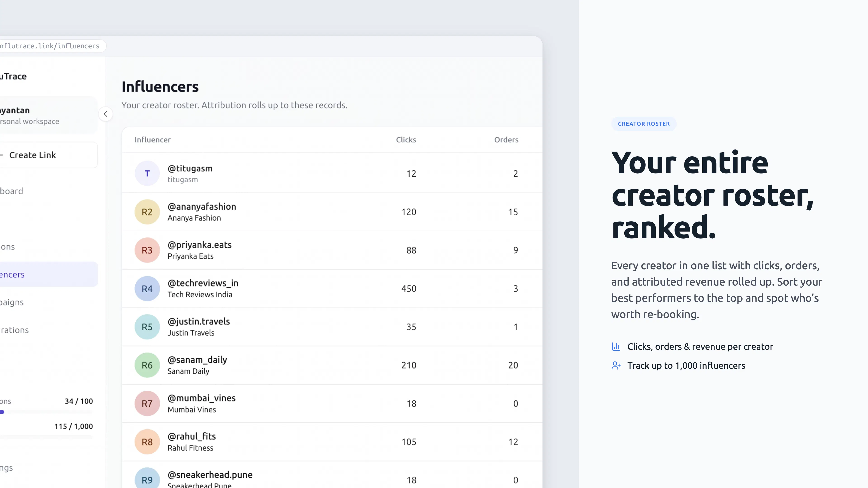Click the 88 clicks value for priyanka.eats
Screen dimensions: 868x488
[x=411, y=250]
